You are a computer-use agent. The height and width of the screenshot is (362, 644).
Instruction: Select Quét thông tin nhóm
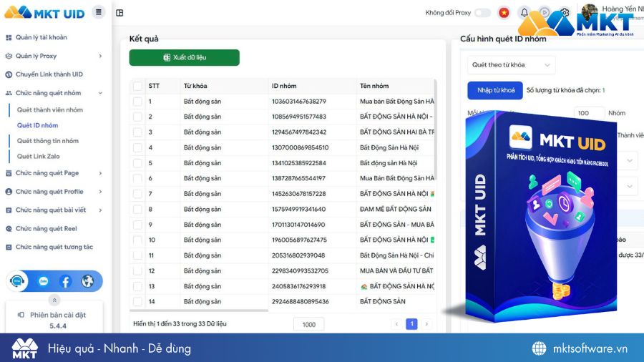coord(48,141)
